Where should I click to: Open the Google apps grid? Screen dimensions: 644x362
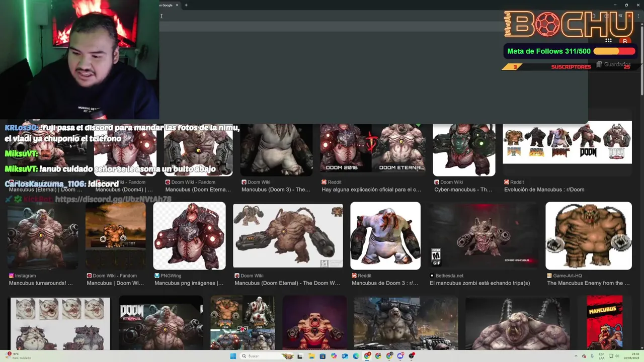click(608, 41)
